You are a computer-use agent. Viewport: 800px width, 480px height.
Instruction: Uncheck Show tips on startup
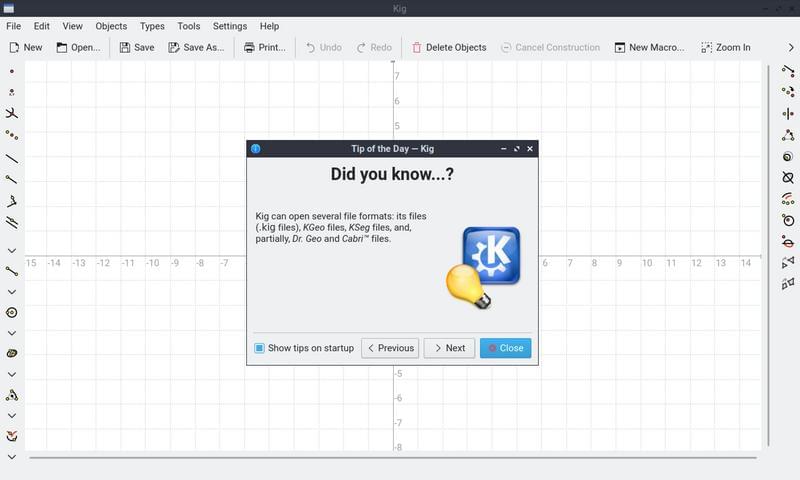point(259,348)
